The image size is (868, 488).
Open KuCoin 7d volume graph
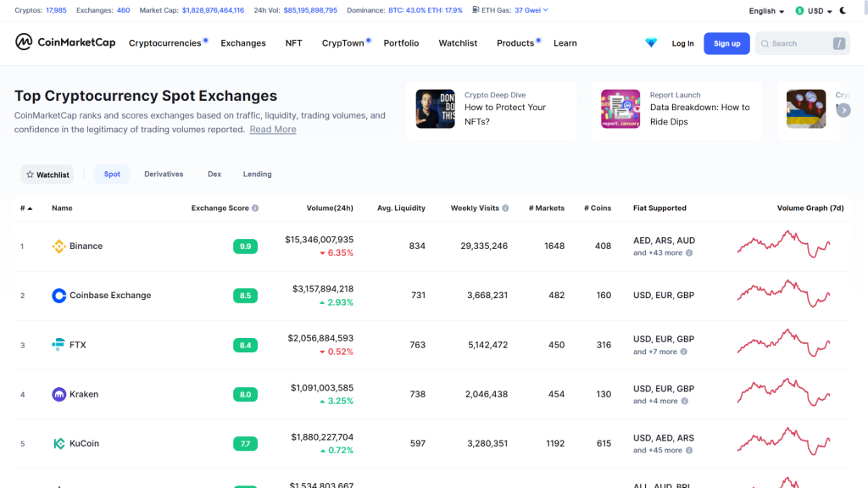point(783,441)
